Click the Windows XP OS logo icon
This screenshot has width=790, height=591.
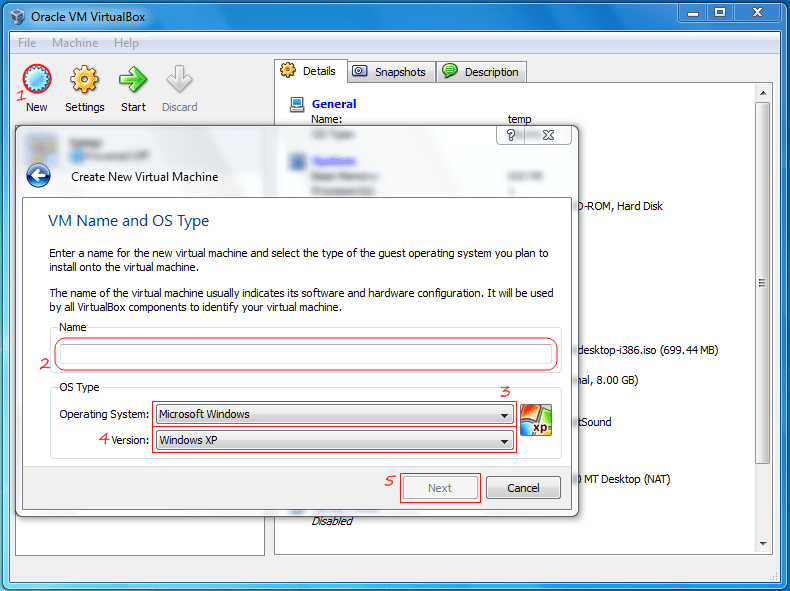[x=536, y=420]
